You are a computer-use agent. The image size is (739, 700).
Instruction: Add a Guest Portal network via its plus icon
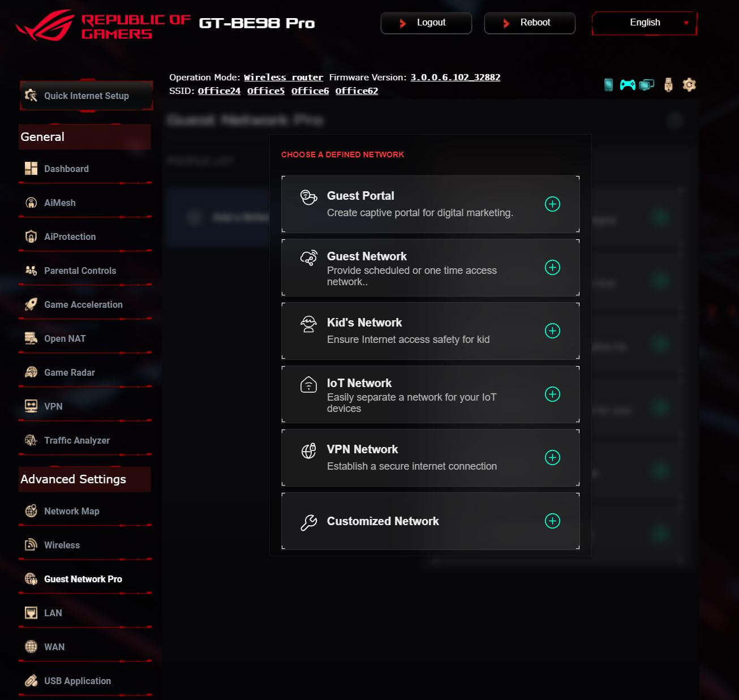[552, 204]
